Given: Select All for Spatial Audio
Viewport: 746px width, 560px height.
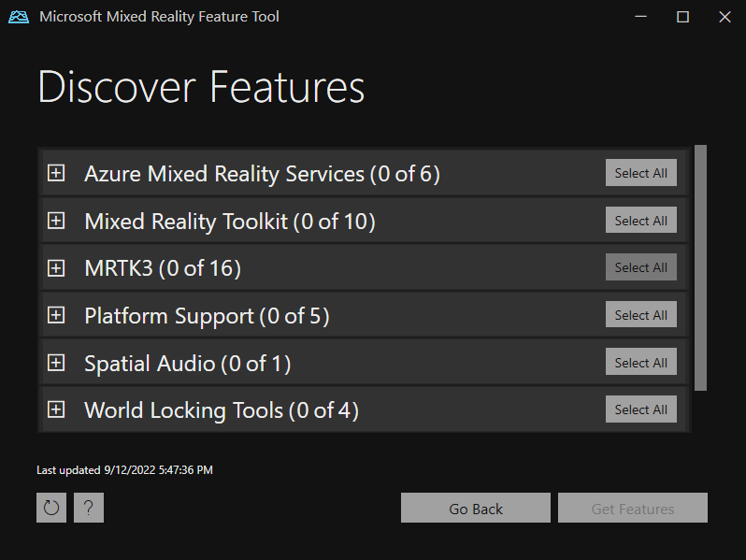Looking at the screenshot, I should tap(641, 362).
